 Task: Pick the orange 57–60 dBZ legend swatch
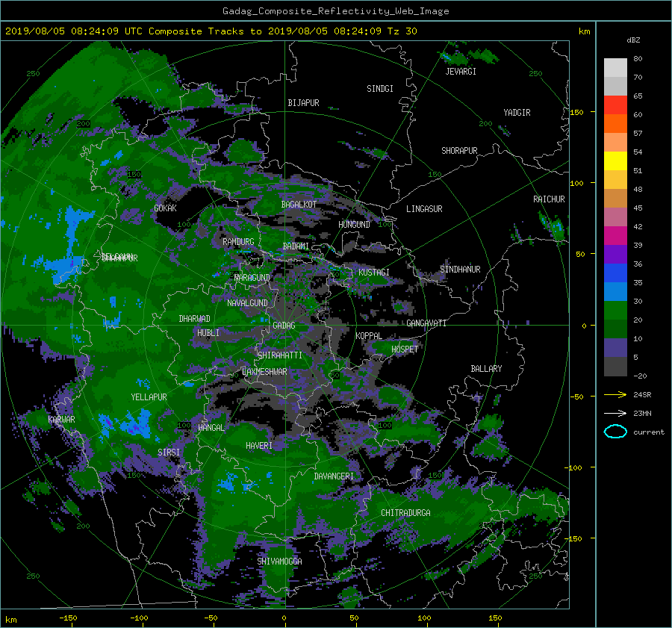(615, 123)
